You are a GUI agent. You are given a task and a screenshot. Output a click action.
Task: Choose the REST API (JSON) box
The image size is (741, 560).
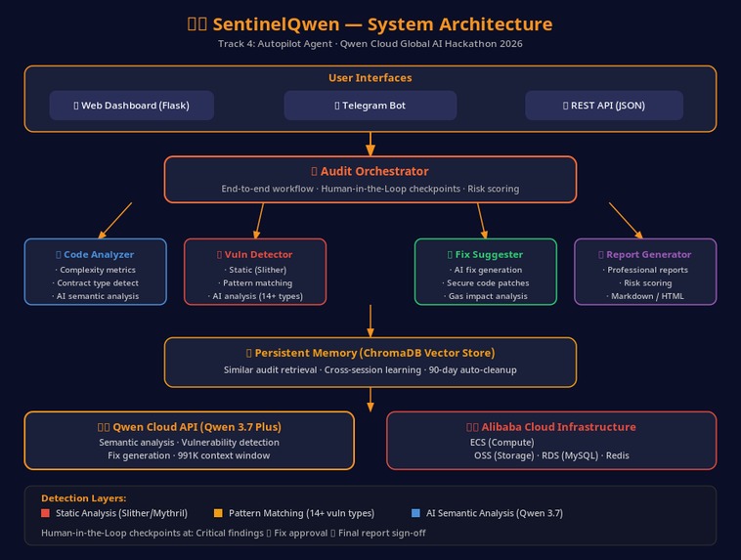pos(604,106)
